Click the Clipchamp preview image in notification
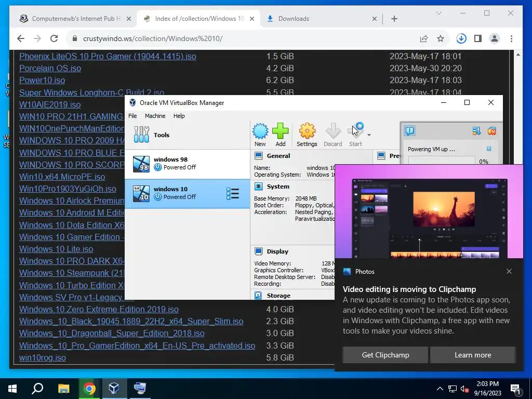This screenshot has width=532, height=399. [x=429, y=212]
